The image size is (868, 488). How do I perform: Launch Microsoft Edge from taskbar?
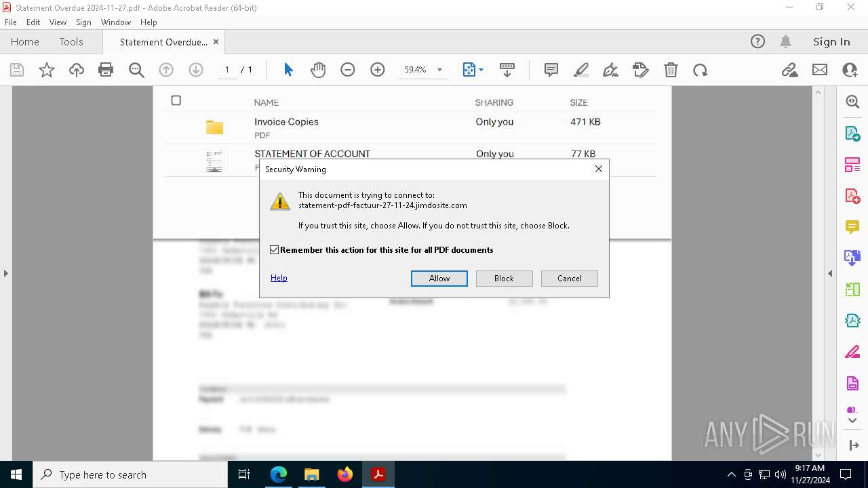[279, 474]
